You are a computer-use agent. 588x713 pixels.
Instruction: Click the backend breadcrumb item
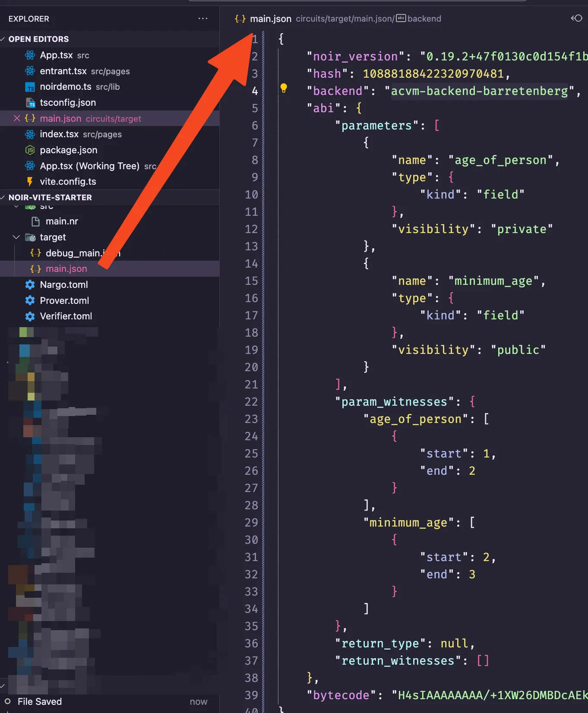[424, 19]
